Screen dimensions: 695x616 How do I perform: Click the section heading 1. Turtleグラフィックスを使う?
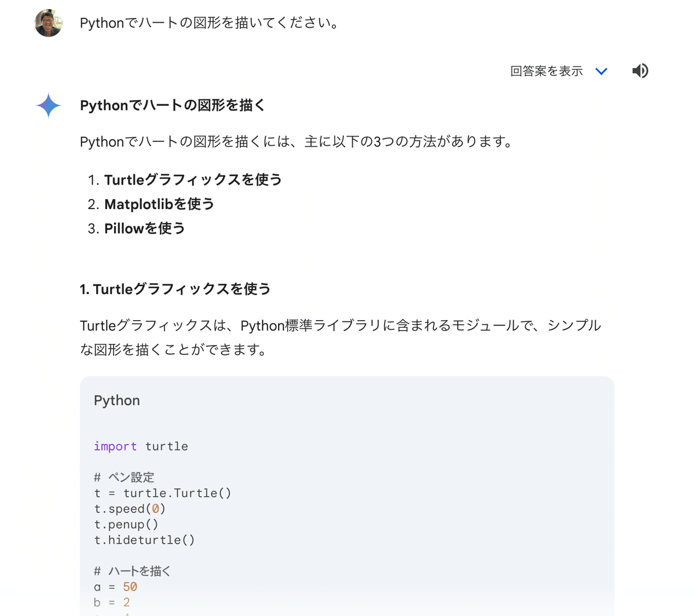tap(175, 289)
